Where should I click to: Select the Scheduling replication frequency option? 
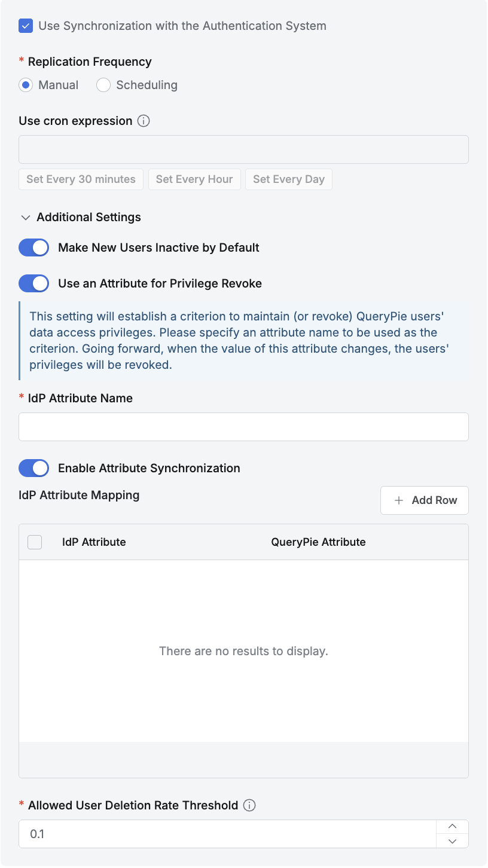pyautogui.click(x=103, y=85)
